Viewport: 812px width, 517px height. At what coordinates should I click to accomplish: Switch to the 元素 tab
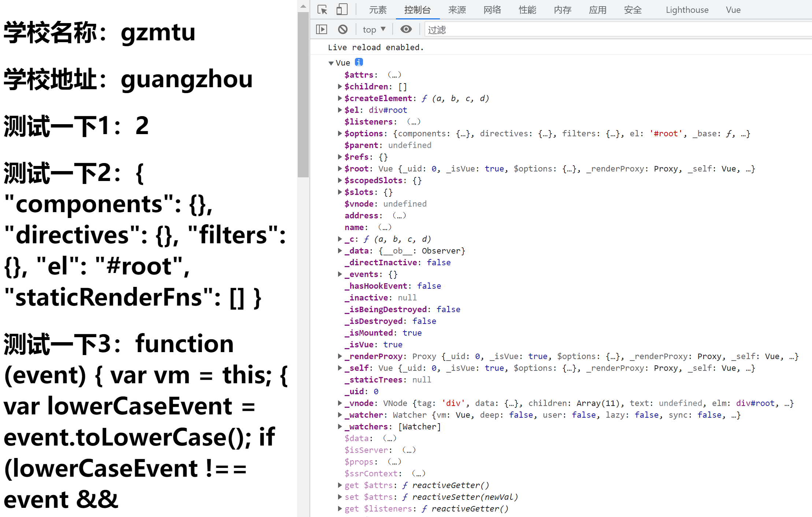point(378,10)
